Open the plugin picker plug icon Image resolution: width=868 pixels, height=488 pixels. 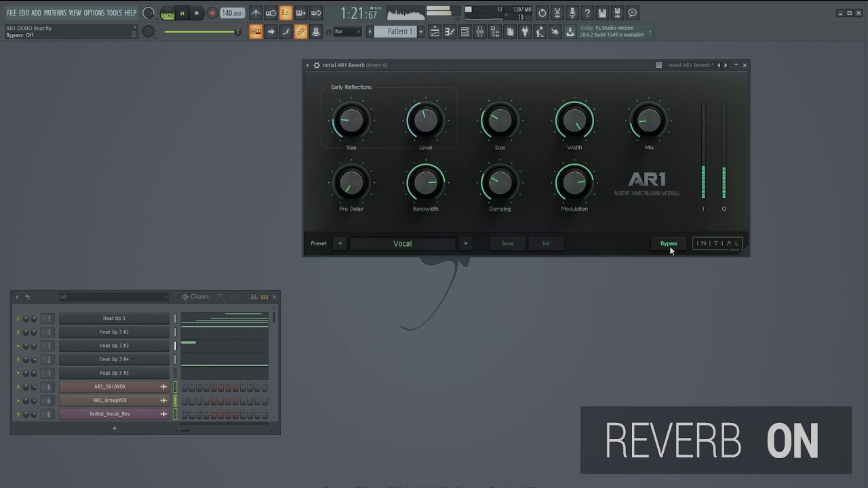524,31
